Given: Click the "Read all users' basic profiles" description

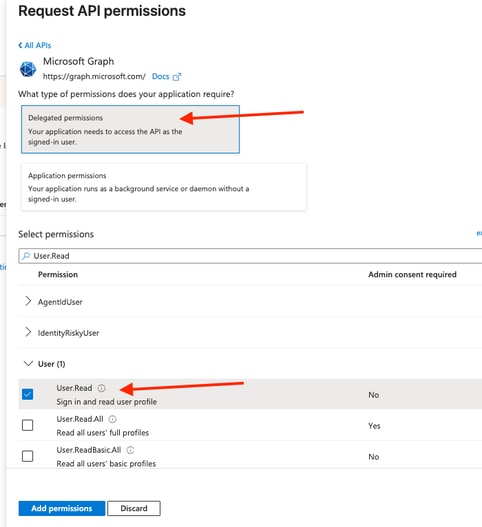Looking at the screenshot, I should 106,463.
